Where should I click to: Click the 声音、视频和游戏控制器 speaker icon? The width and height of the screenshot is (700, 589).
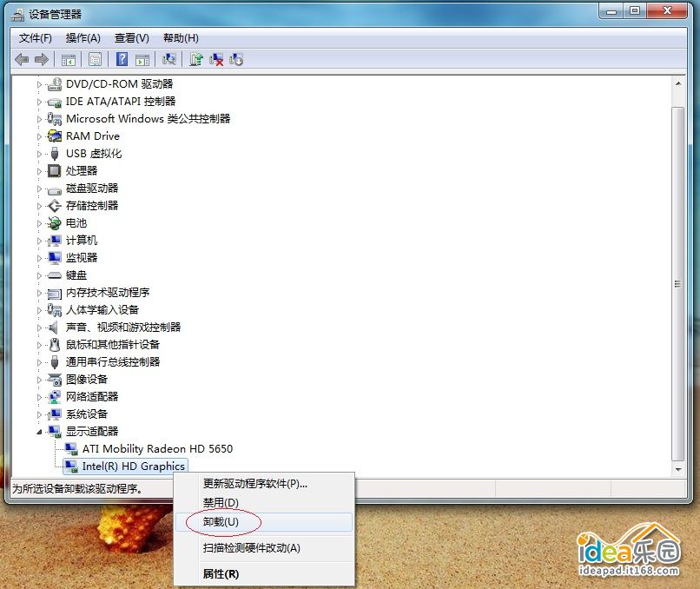(54, 328)
